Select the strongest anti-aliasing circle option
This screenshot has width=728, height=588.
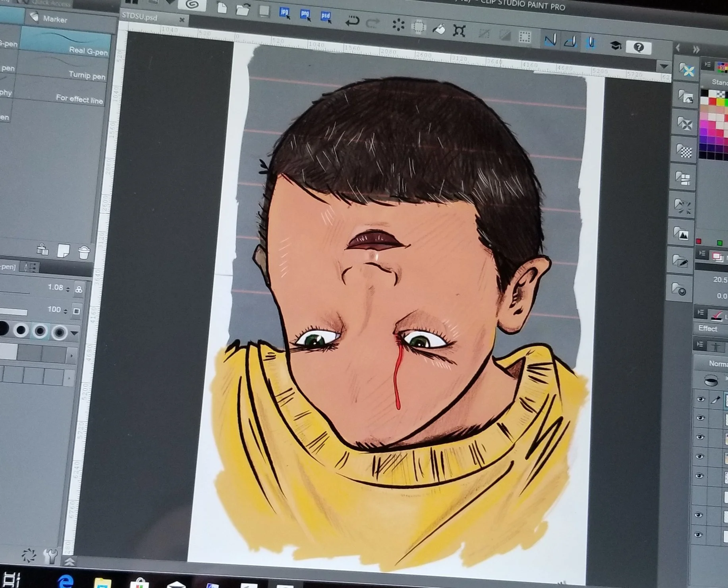[x=59, y=333]
